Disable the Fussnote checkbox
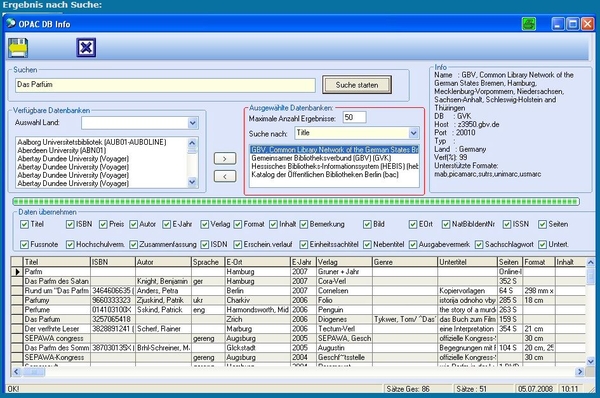This screenshot has width=600, height=398. coord(24,244)
